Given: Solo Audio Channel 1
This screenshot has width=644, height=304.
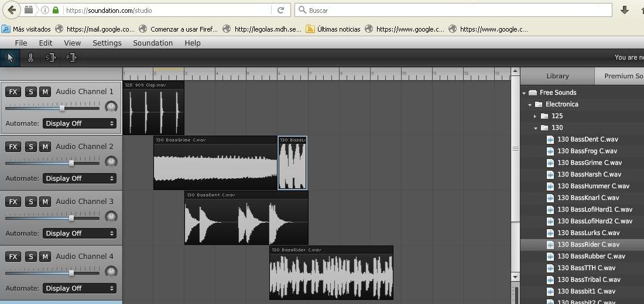Looking at the screenshot, I should point(31,92).
